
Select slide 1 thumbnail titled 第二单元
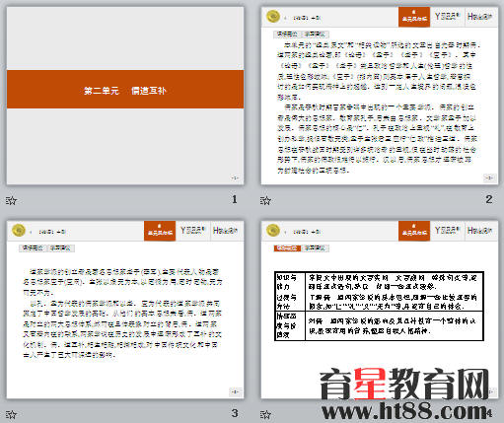(x=125, y=96)
